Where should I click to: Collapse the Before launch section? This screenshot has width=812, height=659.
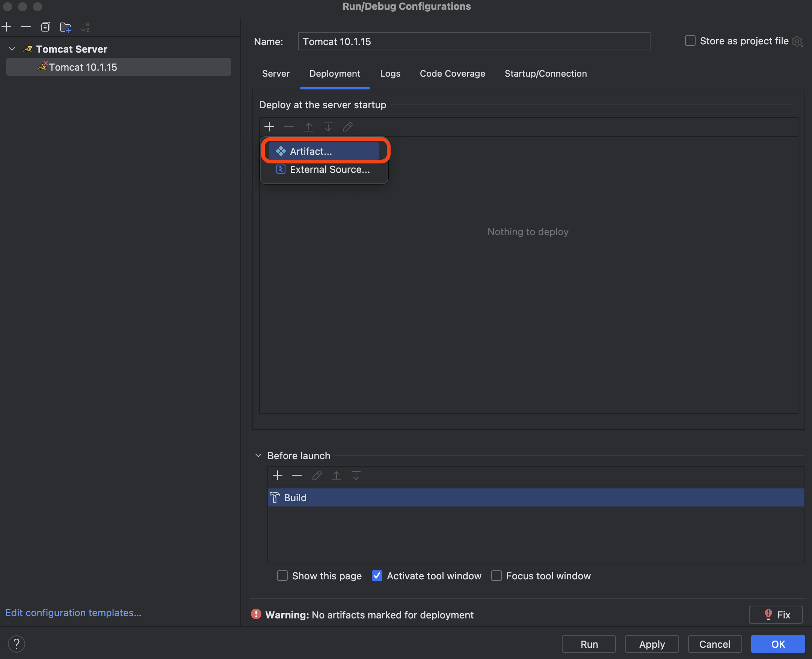[258, 455]
